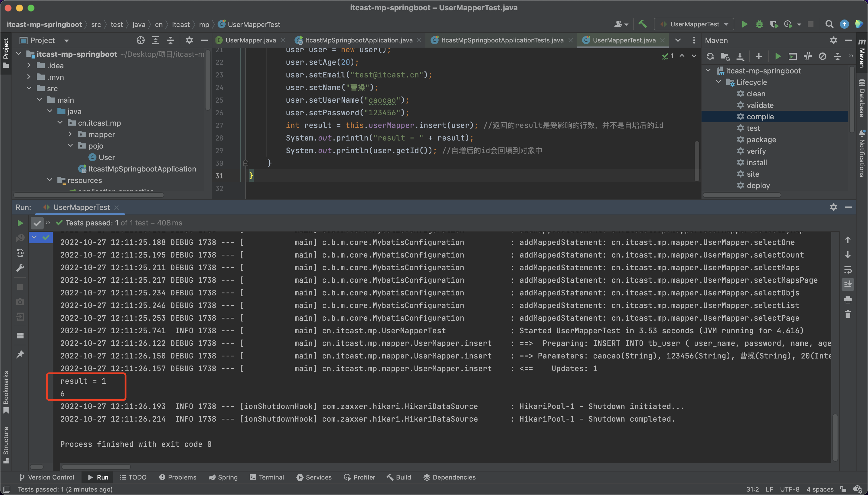Toggle show passed tests checkmark
This screenshot has height=495, width=868.
pyautogui.click(x=37, y=223)
